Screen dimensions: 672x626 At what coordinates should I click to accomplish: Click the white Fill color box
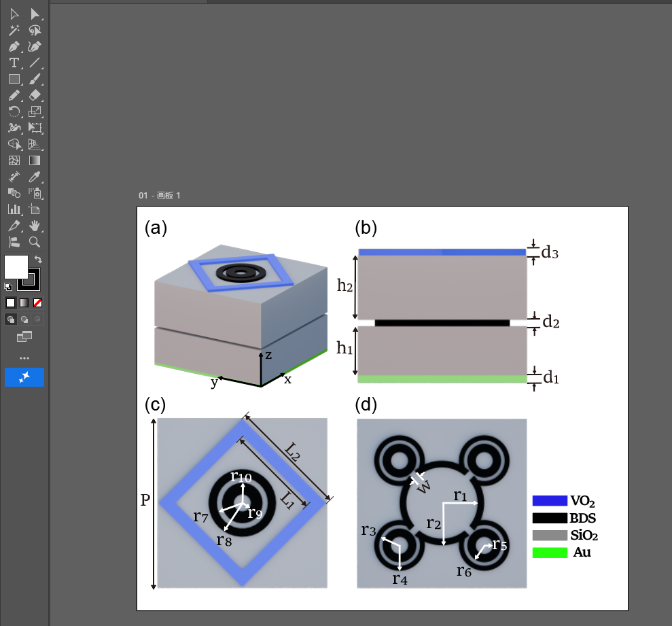tap(16, 266)
